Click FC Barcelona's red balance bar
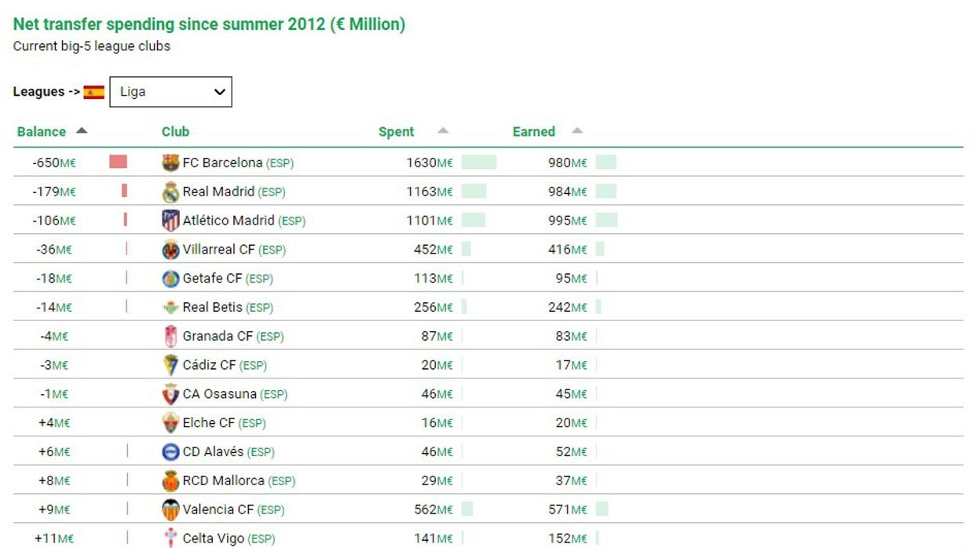 tap(118, 163)
